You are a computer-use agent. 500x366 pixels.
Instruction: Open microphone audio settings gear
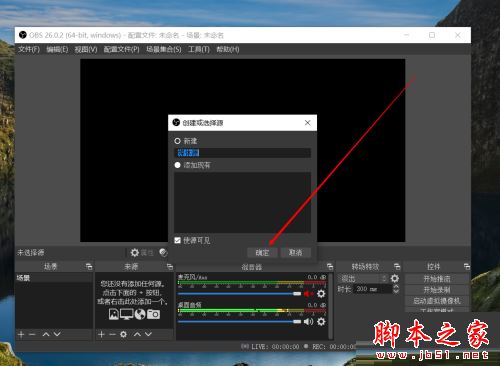coord(321,294)
